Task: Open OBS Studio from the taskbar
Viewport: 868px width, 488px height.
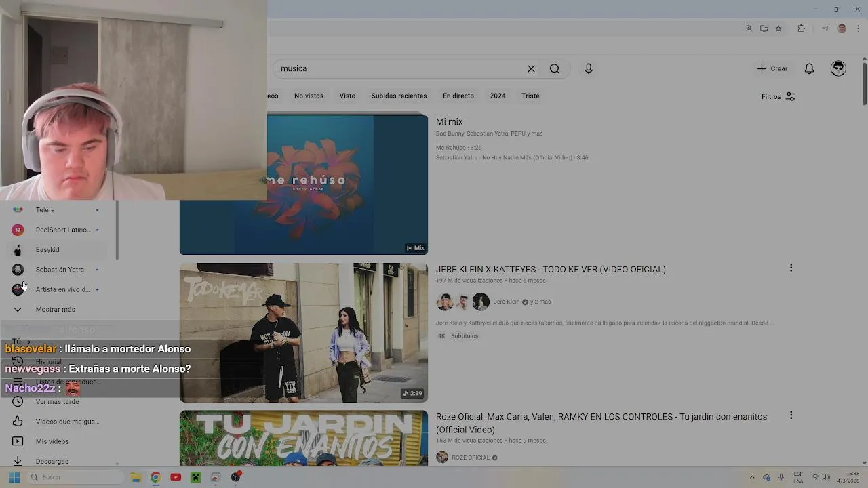Action: (x=236, y=478)
